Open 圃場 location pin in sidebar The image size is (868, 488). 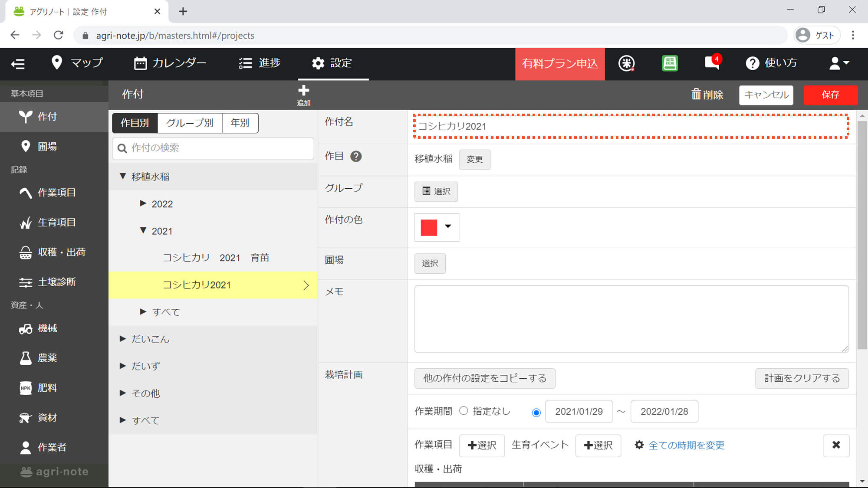[x=54, y=147]
